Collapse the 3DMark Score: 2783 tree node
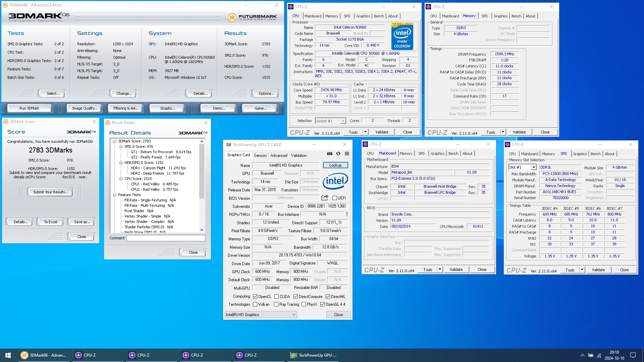 pyautogui.click(x=115, y=141)
